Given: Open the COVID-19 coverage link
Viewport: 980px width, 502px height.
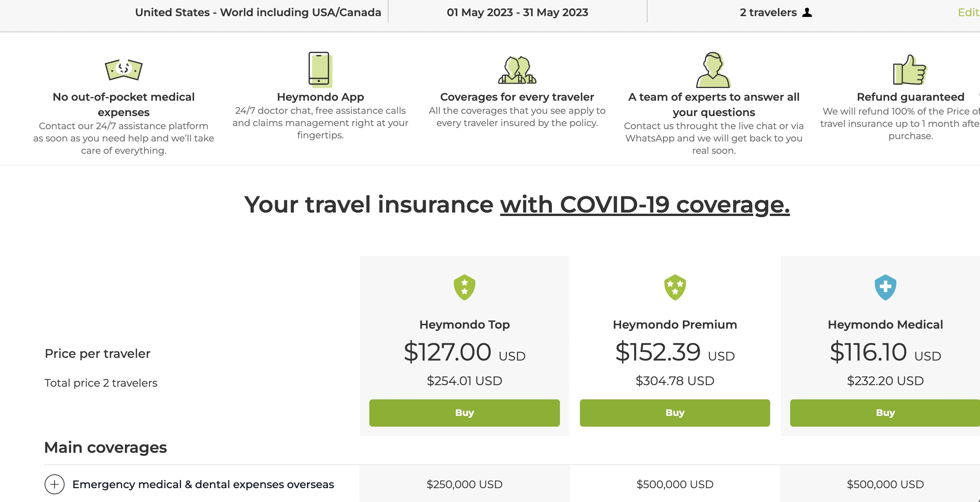Looking at the screenshot, I should tap(645, 204).
